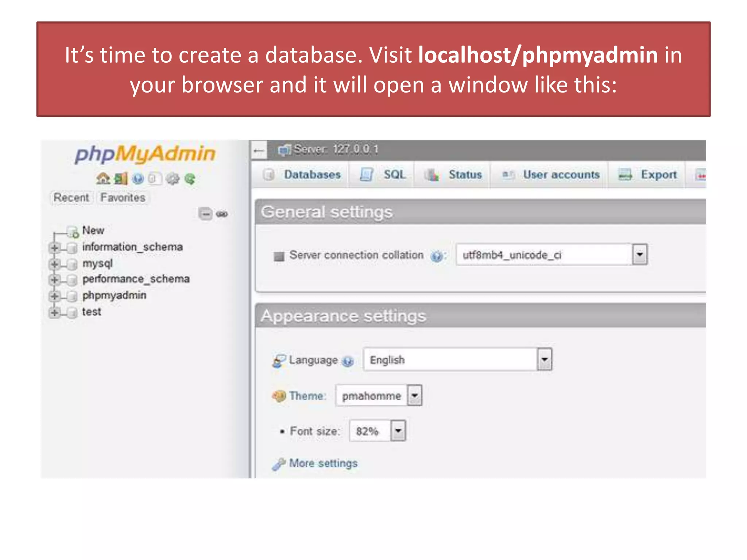
Task: Click the Server: 127.0.0.1 breadcrumb link
Action: tap(336, 149)
